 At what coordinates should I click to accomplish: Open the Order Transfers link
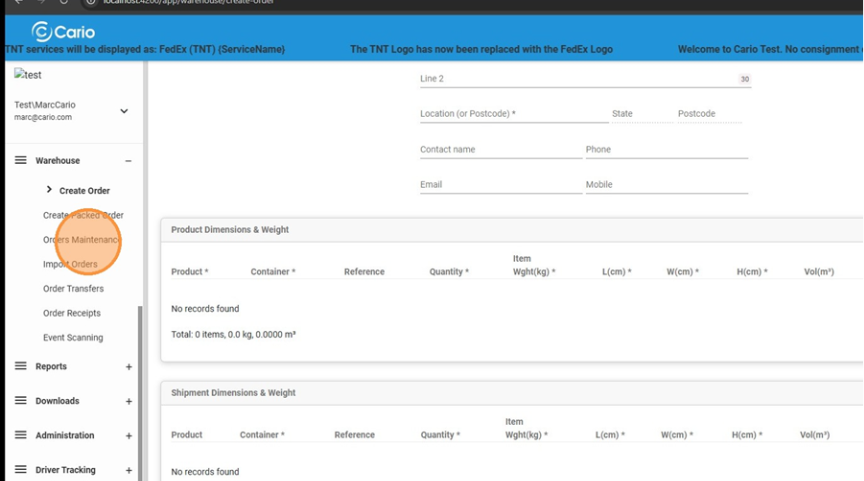coord(73,289)
